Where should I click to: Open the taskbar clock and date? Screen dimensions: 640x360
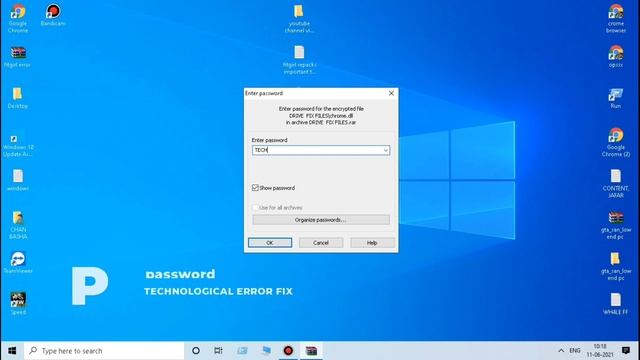pos(600,351)
